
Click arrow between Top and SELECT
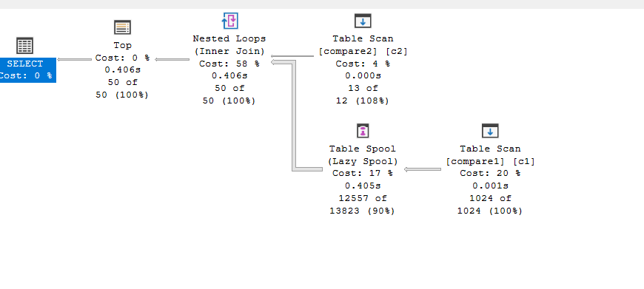[x=74, y=59]
